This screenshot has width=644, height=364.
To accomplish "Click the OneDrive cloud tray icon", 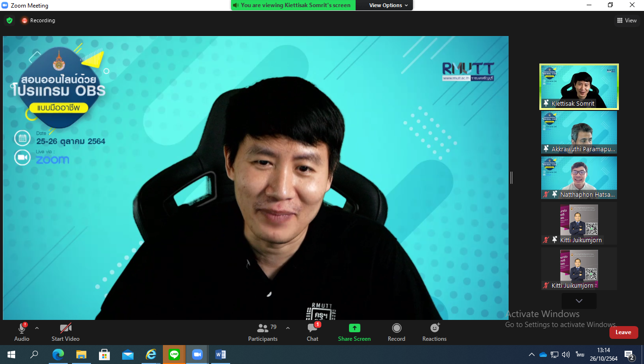I will tap(543, 355).
